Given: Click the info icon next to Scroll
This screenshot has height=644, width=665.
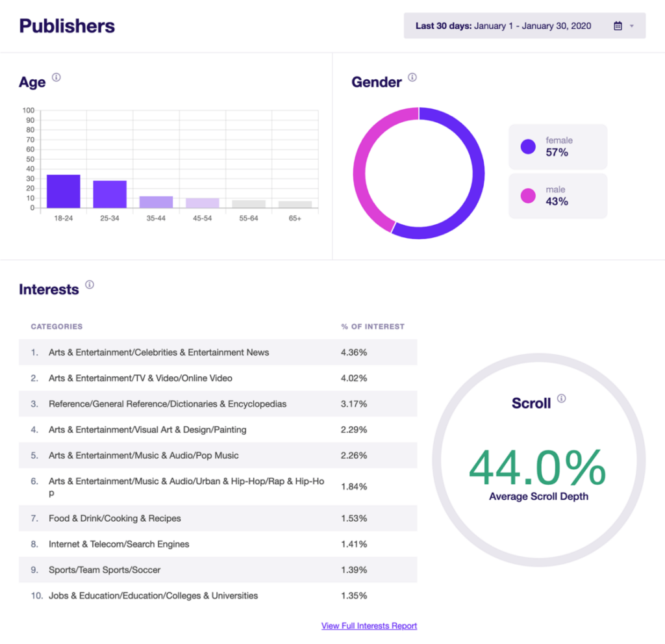Looking at the screenshot, I should click(x=562, y=398).
